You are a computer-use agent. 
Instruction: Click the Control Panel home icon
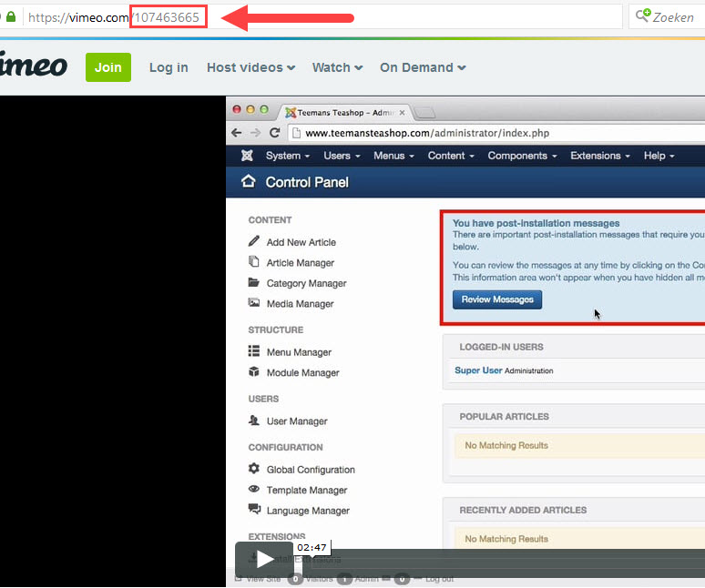point(248,182)
